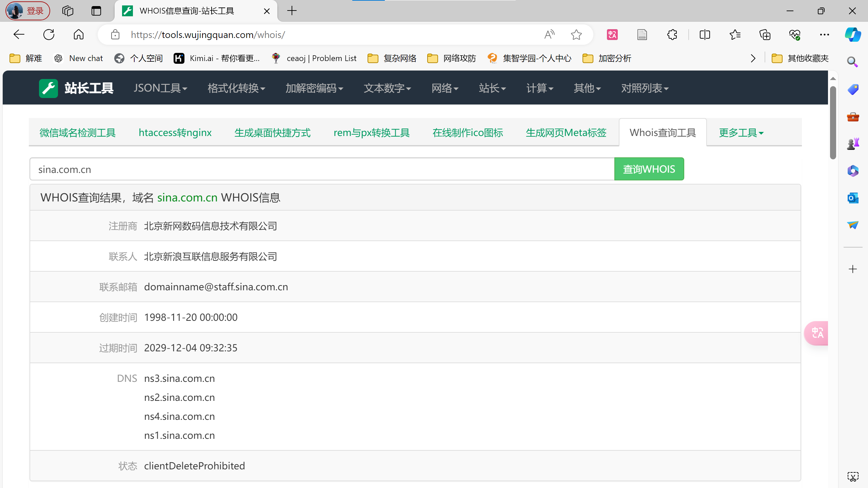The width and height of the screenshot is (868, 488).
Task: Expand the 加解密编码 dropdown menu
Action: click(314, 88)
